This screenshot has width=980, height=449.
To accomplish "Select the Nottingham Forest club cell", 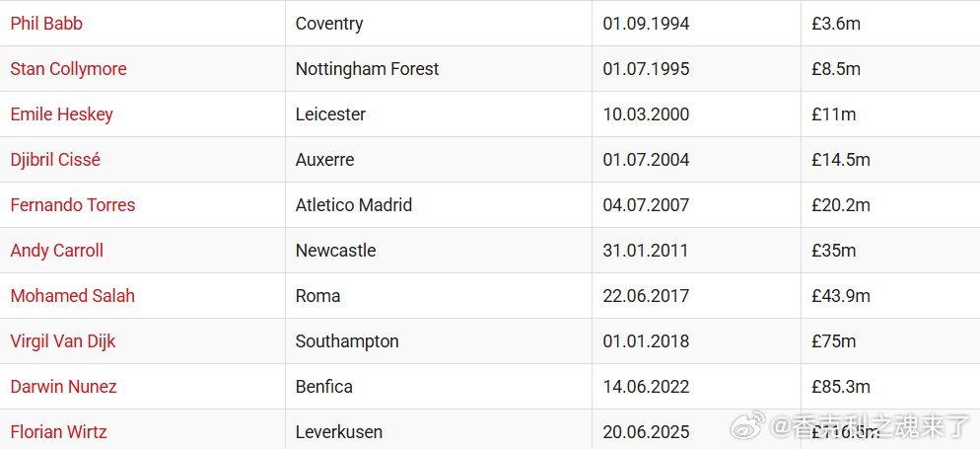I will coord(439,69).
